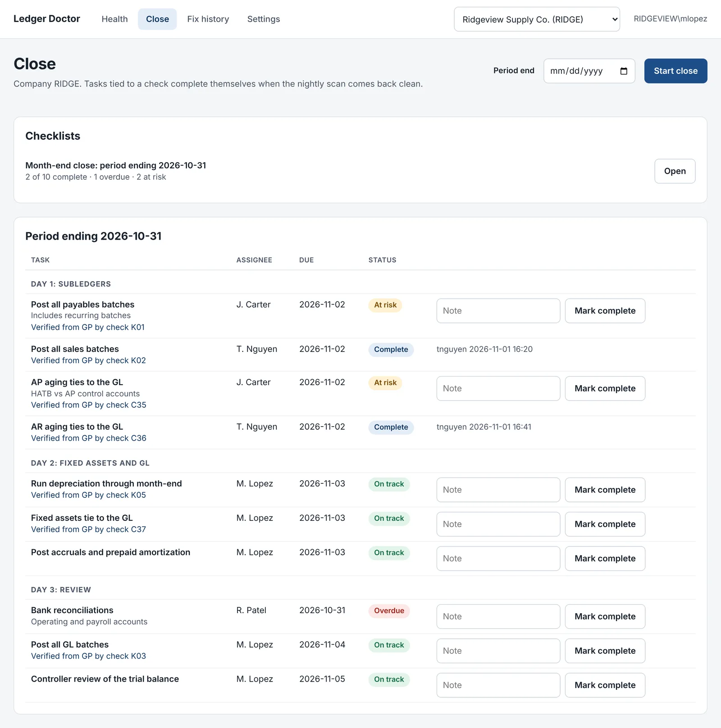Image resolution: width=721 pixels, height=728 pixels.
Task: Click the Overdue badge on Bank reconciliations
Action: (x=389, y=611)
